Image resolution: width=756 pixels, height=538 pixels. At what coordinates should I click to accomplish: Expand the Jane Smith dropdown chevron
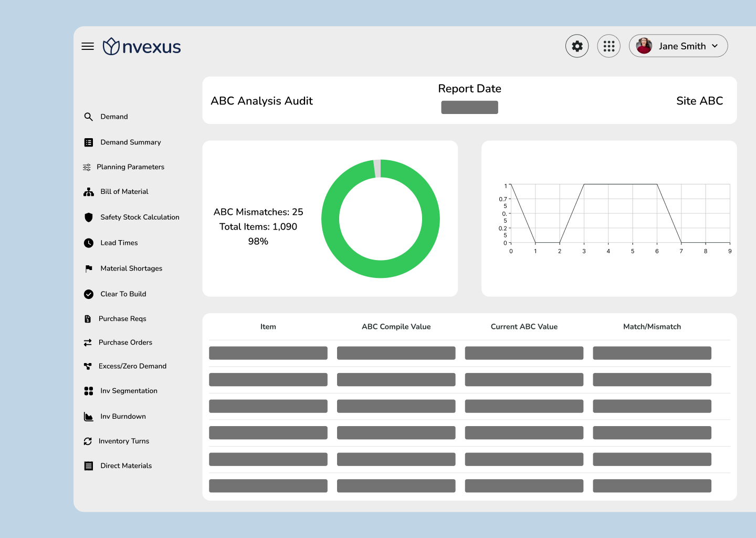coord(715,46)
